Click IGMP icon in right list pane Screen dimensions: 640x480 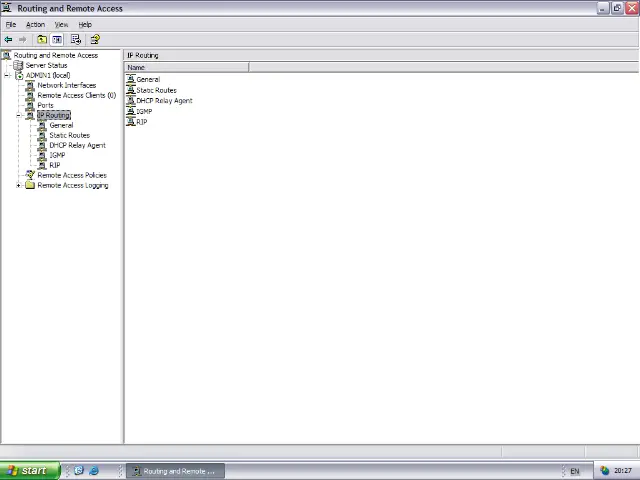[x=131, y=111]
